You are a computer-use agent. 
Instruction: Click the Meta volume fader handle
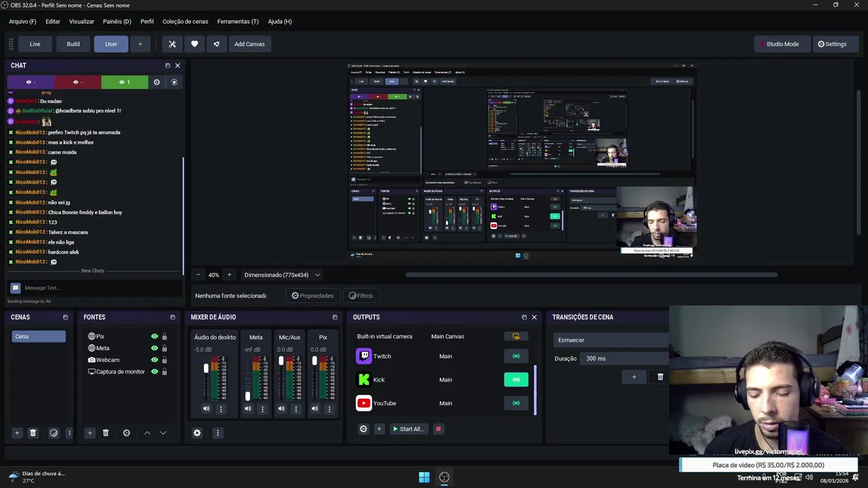[x=248, y=396]
